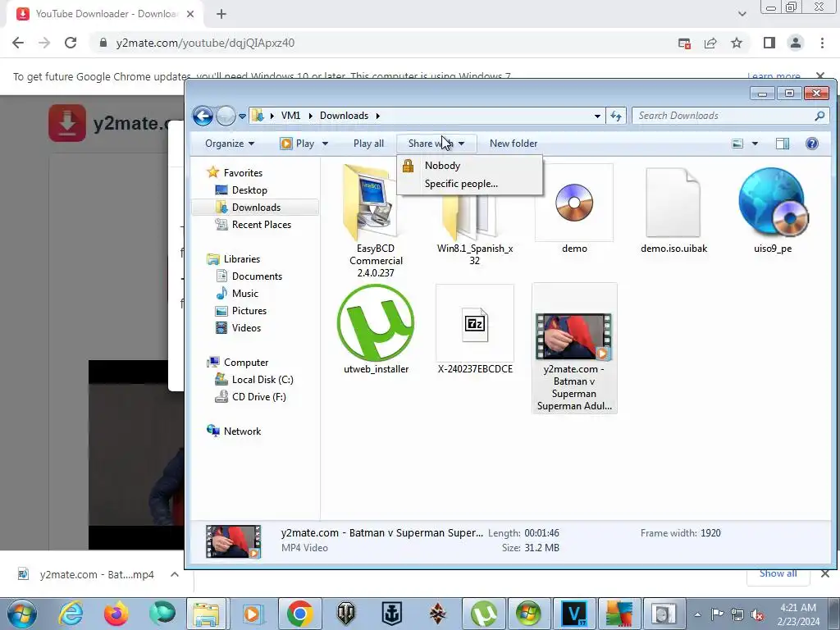
Task: Open Chrome side panel
Action: click(x=769, y=43)
